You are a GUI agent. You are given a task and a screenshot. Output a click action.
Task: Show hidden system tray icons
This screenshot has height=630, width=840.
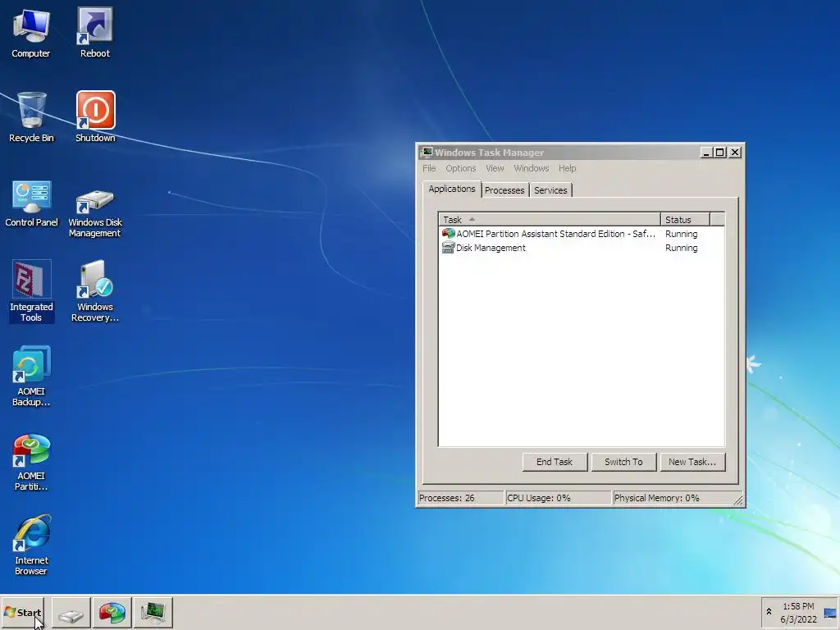769,612
